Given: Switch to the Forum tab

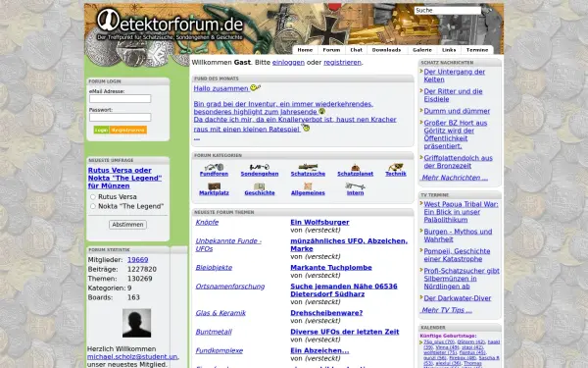Looking at the screenshot, I should point(331,50).
